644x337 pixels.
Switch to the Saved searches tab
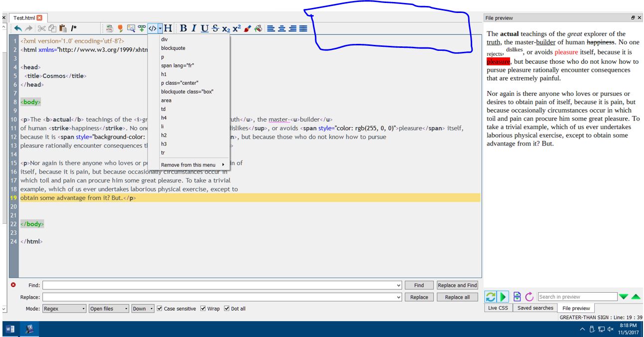pos(535,308)
